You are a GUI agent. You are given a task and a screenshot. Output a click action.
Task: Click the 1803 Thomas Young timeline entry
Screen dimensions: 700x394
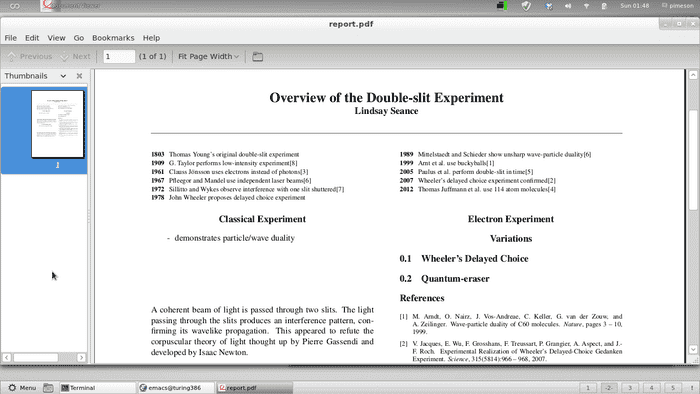225,154
